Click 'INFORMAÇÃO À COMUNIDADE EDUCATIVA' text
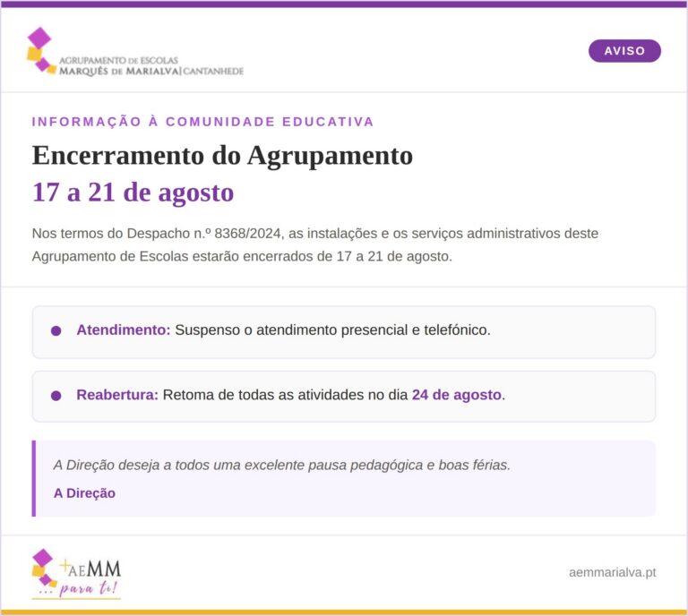Viewport: 688px width, 616px height. coord(202,122)
